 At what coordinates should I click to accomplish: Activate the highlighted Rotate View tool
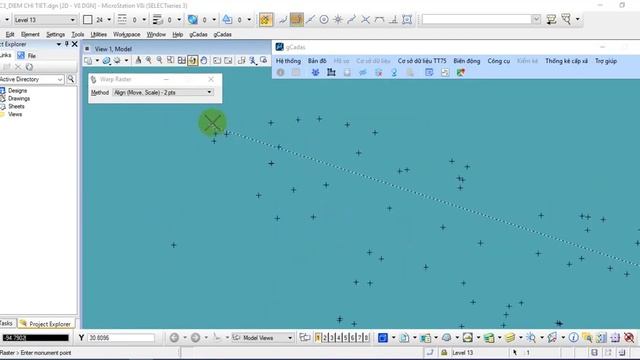click(x=193, y=61)
